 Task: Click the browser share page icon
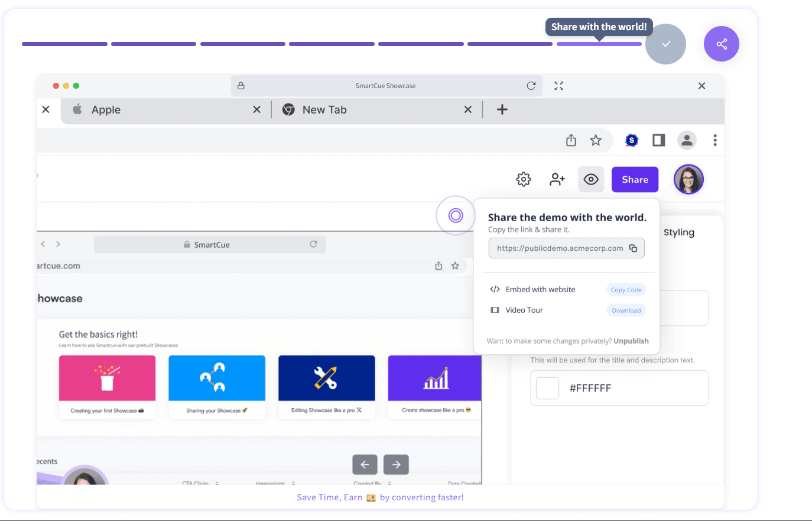tap(571, 140)
